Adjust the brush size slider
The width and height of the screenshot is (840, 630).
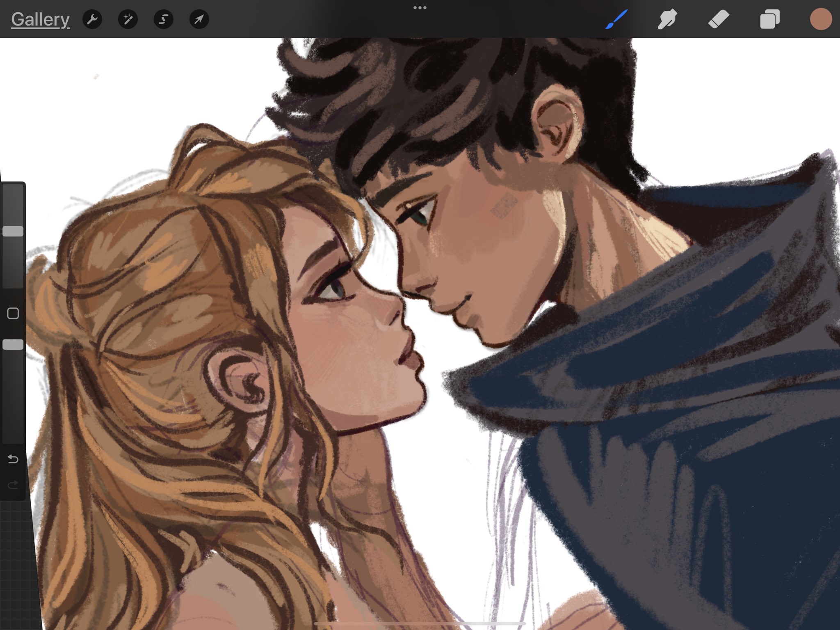click(13, 231)
